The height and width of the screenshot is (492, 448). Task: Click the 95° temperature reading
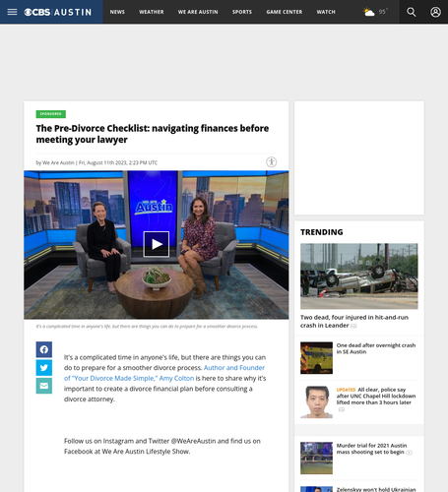tap(383, 12)
